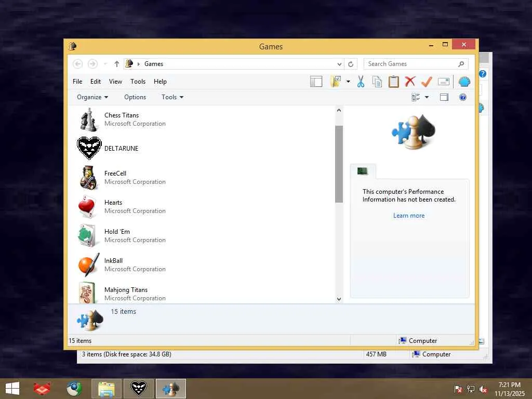Click the Up one level arrow

(117, 64)
